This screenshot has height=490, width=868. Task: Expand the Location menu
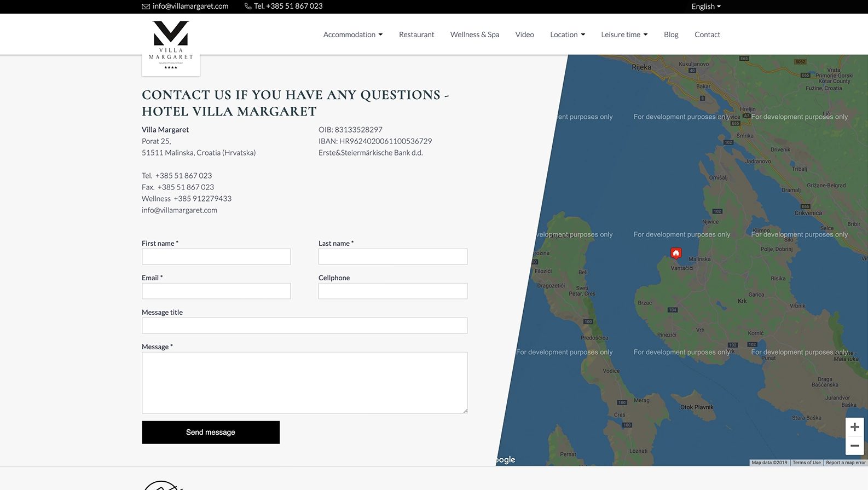pos(567,34)
